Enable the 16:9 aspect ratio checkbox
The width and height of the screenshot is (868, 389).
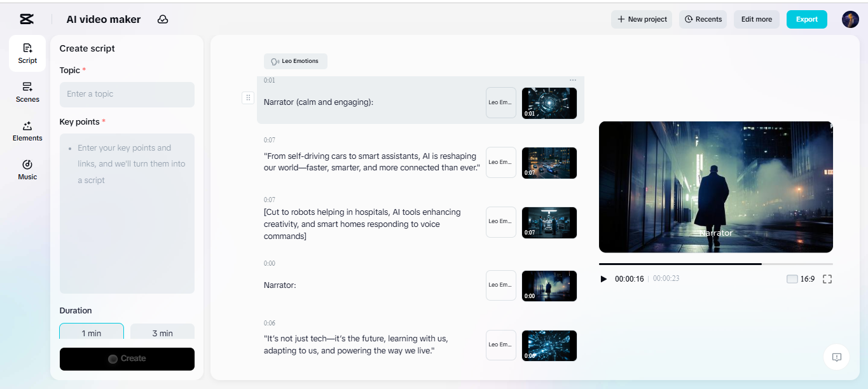click(x=792, y=278)
